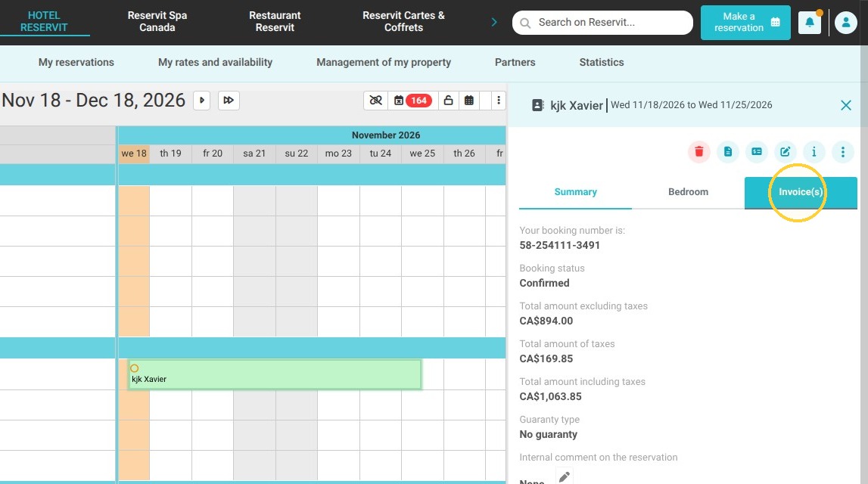This screenshot has height=484, width=868.
Task: Open the reservation document icon
Action: pos(728,151)
